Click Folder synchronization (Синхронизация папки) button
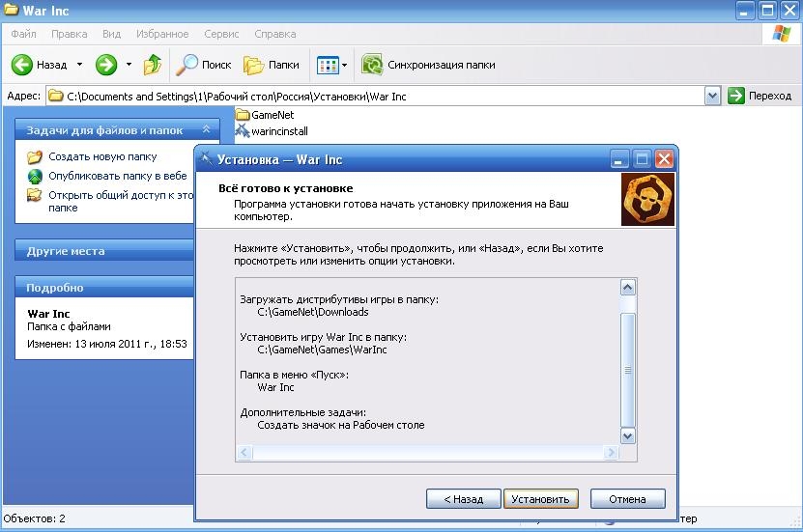 429,65
